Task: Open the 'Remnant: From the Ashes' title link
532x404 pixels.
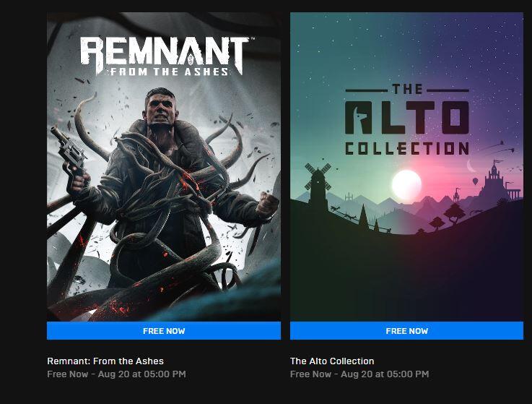Action: click(x=105, y=361)
